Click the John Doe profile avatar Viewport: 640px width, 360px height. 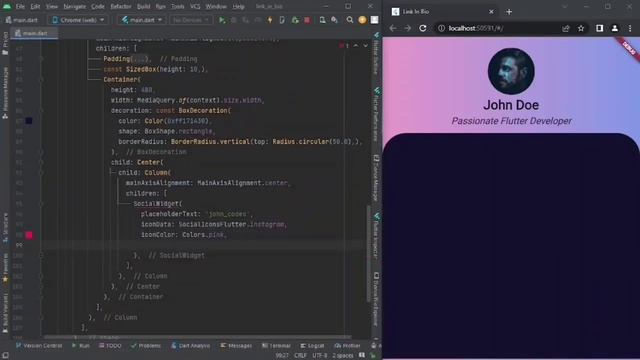pyautogui.click(x=511, y=71)
